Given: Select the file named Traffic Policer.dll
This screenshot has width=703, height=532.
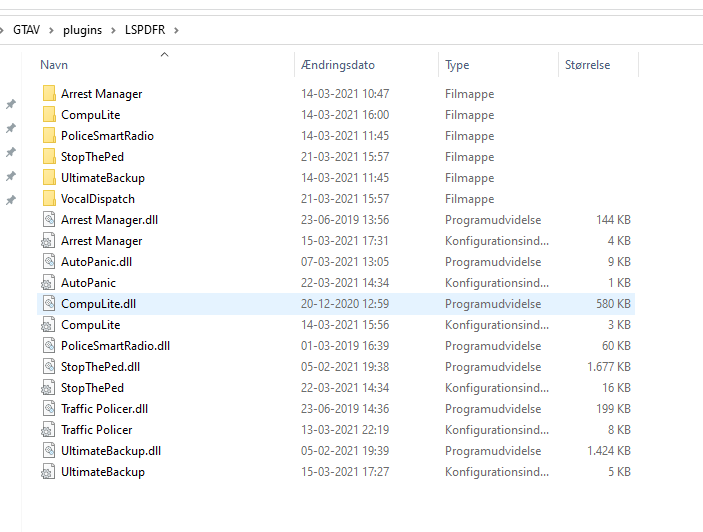Looking at the screenshot, I should pyautogui.click(x=104, y=409).
